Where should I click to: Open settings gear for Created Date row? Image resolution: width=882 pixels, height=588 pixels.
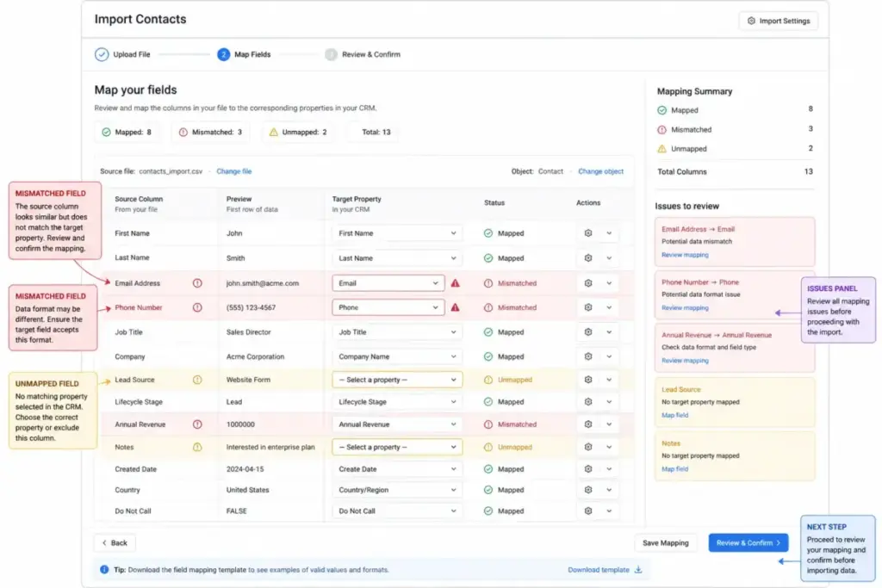[587, 469]
